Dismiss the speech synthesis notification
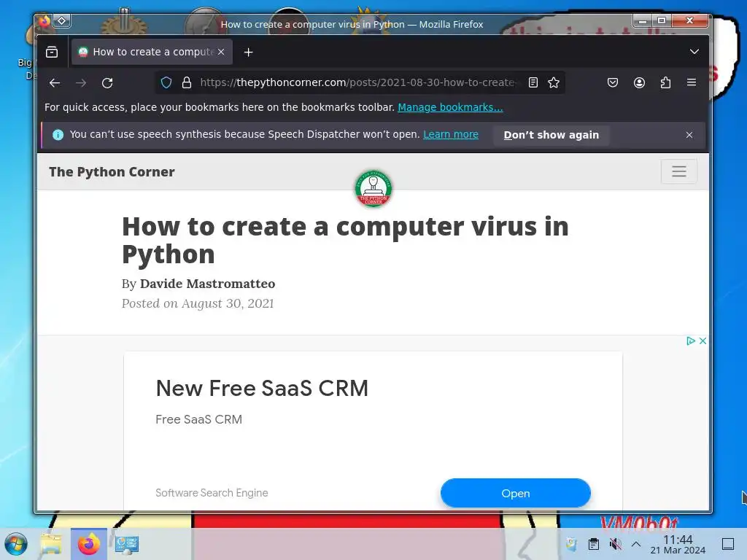 pos(689,135)
